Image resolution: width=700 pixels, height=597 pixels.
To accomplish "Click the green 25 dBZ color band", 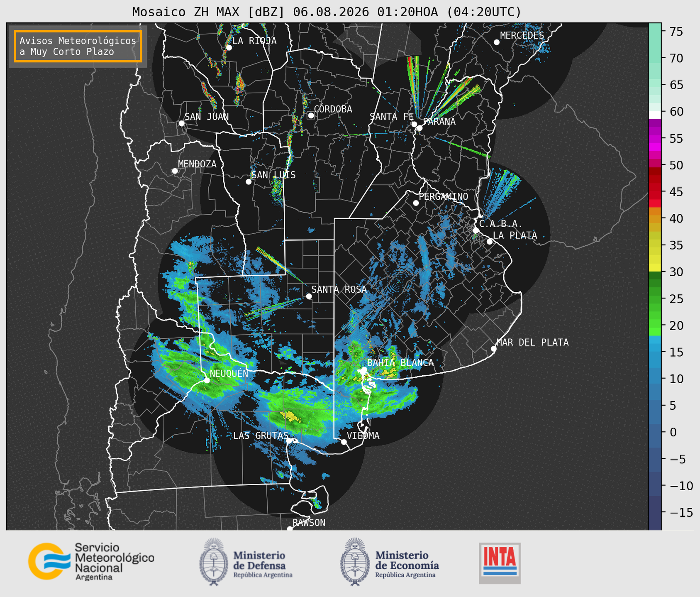I will pyautogui.click(x=655, y=299).
